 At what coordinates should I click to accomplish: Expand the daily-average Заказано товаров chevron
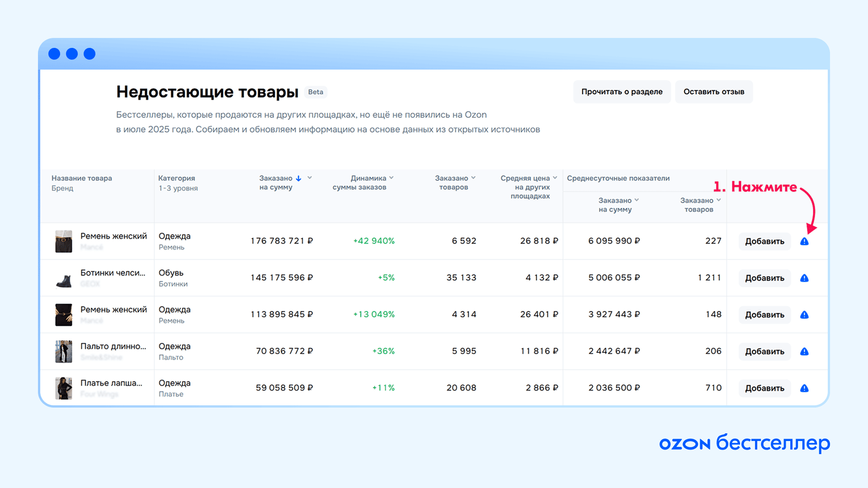coord(718,200)
